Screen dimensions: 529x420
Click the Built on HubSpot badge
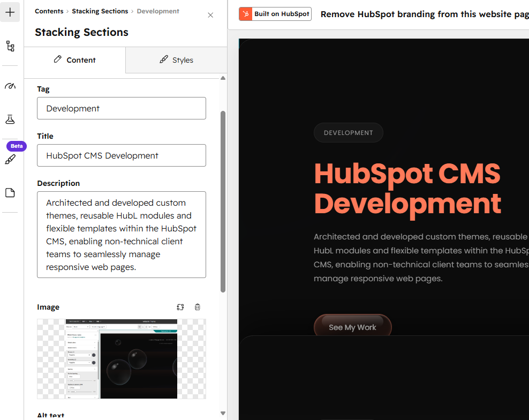click(275, 14)
